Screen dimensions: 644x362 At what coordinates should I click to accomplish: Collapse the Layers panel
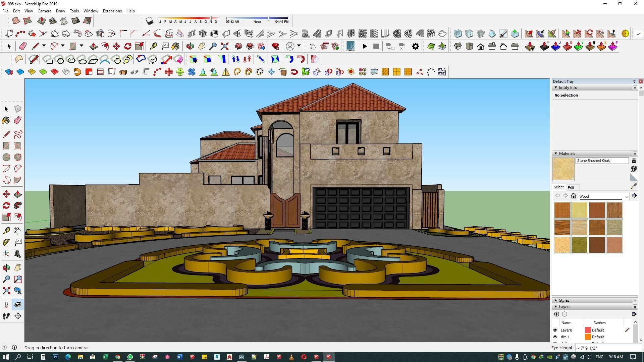coord(556,307)
